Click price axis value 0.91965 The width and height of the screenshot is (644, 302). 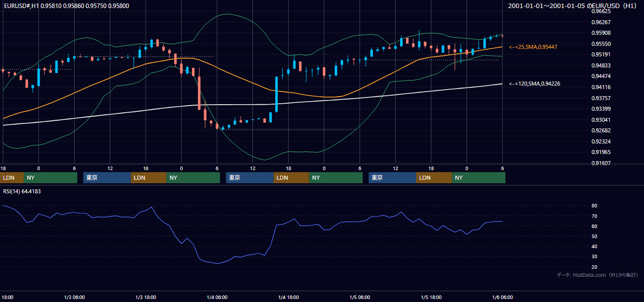601,152
